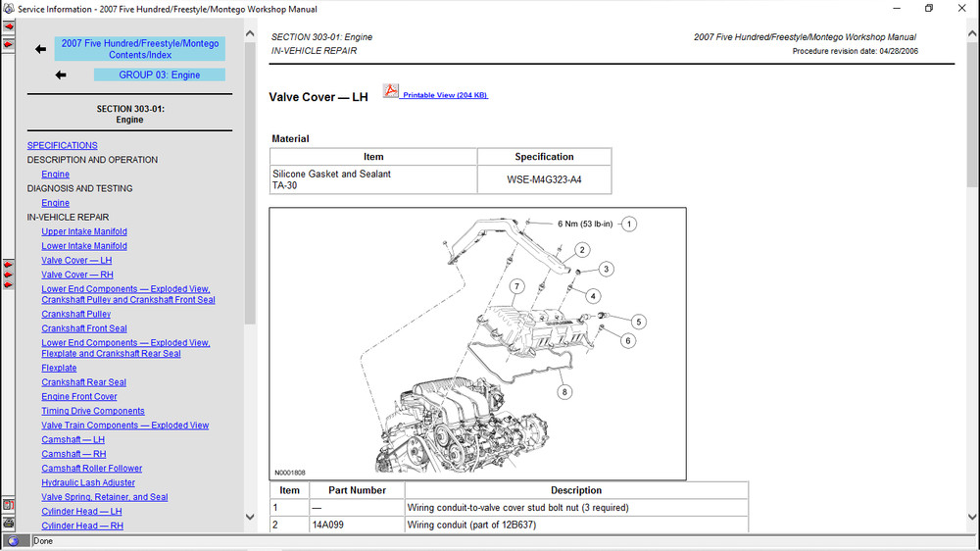The width and height of the screenshot is (980, 551).
Task: Open Camshaft Roller Follower link
Action: [x=91, y=469]
